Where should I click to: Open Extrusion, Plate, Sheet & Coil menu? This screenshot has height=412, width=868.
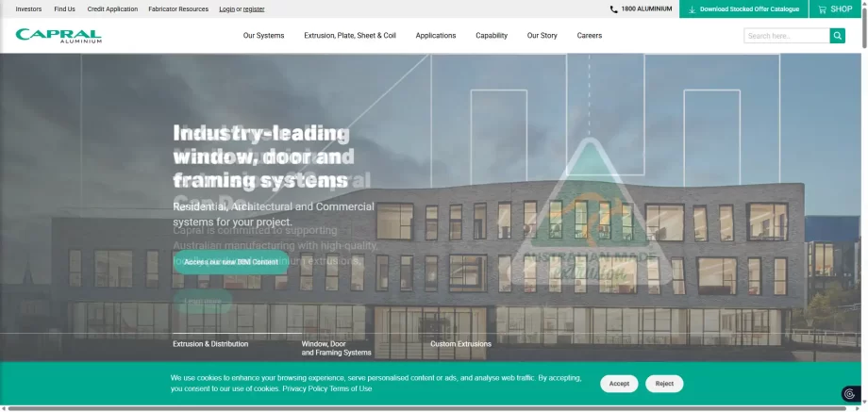coord(350,36)
